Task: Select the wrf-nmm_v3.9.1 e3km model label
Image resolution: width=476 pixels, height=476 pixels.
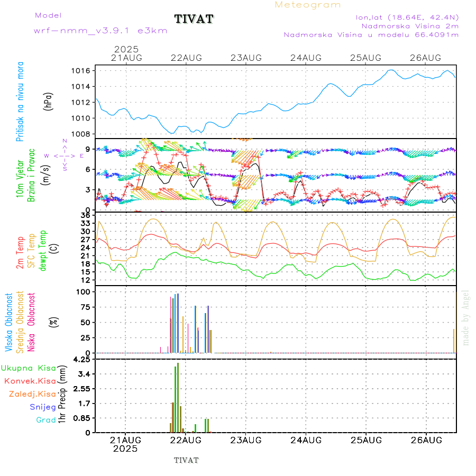Action: tap(100, 30)
